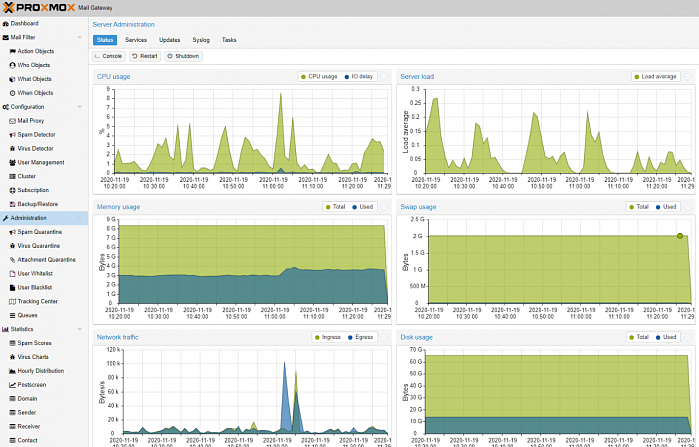Viewport: 699px width, 447px height.
Task: Switch to the Services tab
Action: (136, 40)
